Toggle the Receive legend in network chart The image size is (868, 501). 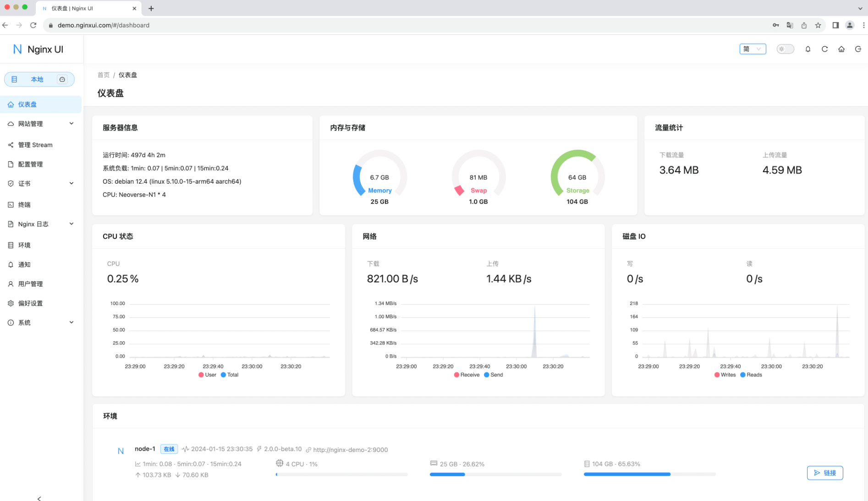[467, 375]
